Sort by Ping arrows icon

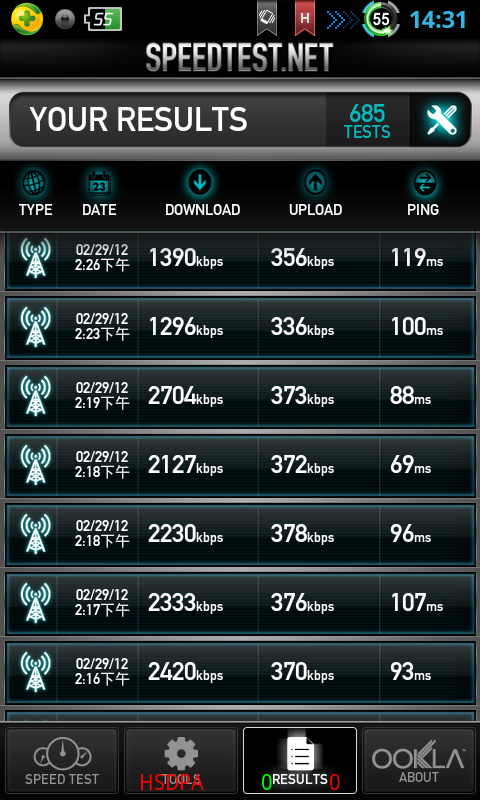[425, 183]
